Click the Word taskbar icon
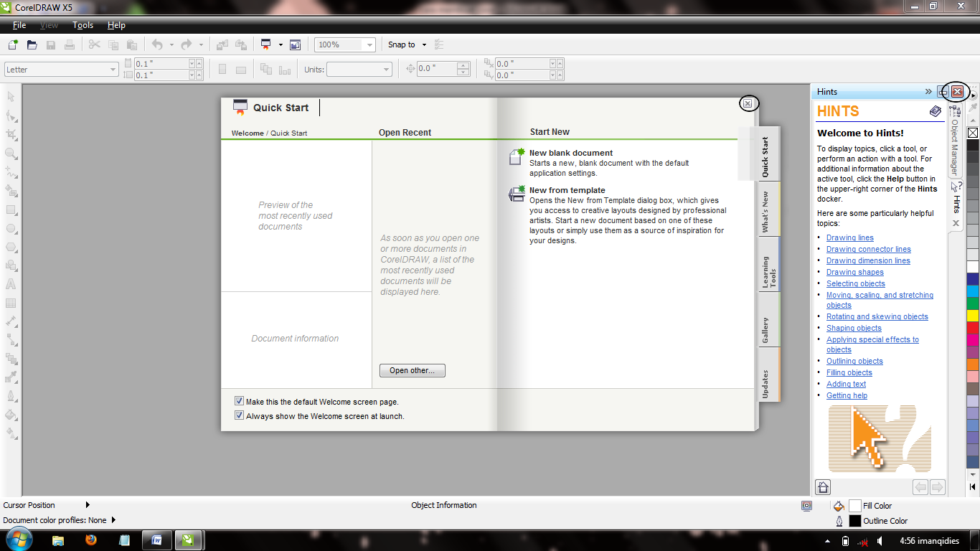 156,540
